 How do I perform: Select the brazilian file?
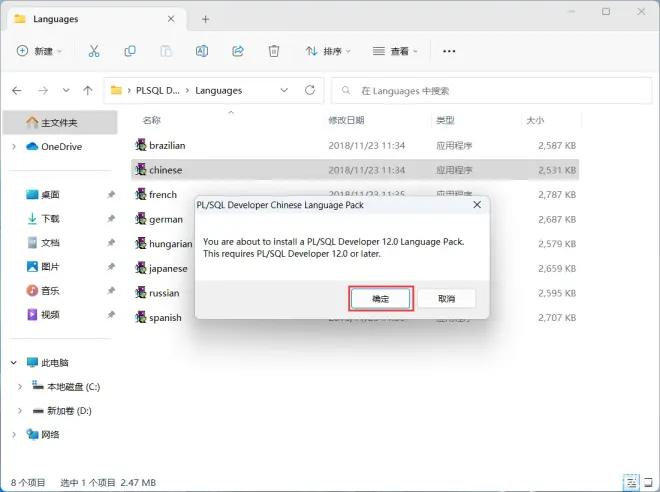pyautogui.click(x=355, y=146)
